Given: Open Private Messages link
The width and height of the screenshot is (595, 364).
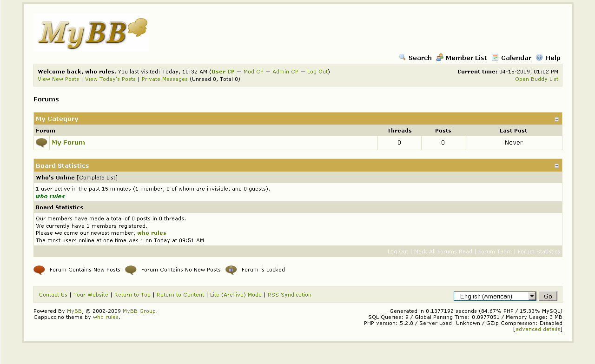Looking at the screenshot, I should (x=165, y=79).
